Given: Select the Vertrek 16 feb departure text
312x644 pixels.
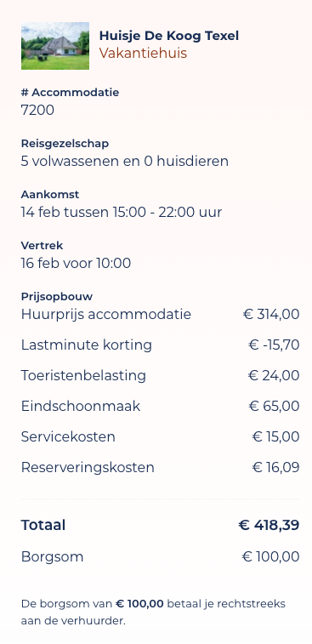Looking at the screenshot, I should (76, 263).
